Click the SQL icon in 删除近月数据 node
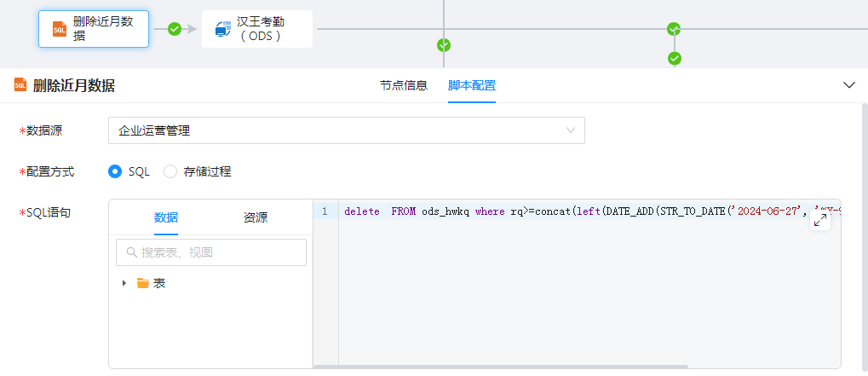This screenshot has width=868, height=376. tap(59, 29)
